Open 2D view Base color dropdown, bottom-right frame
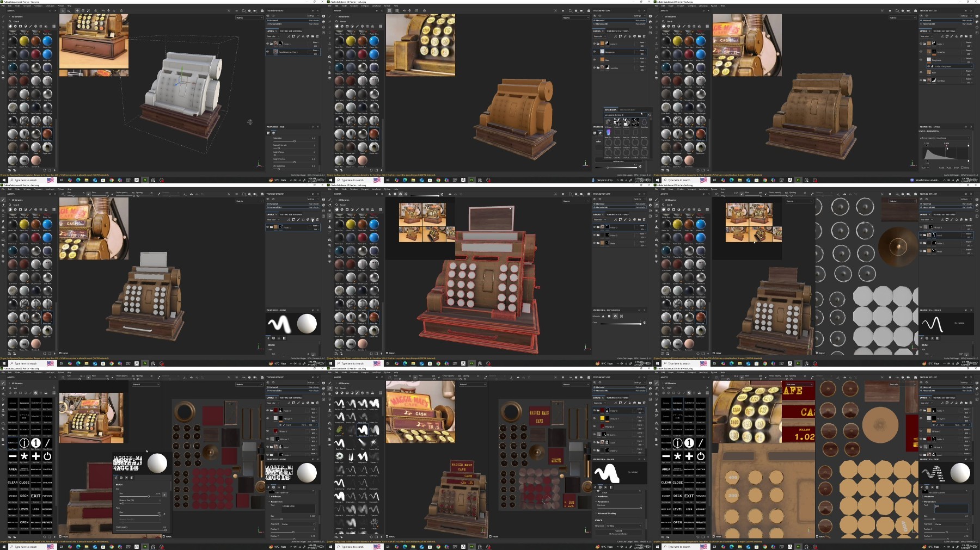 coord(903,384)
